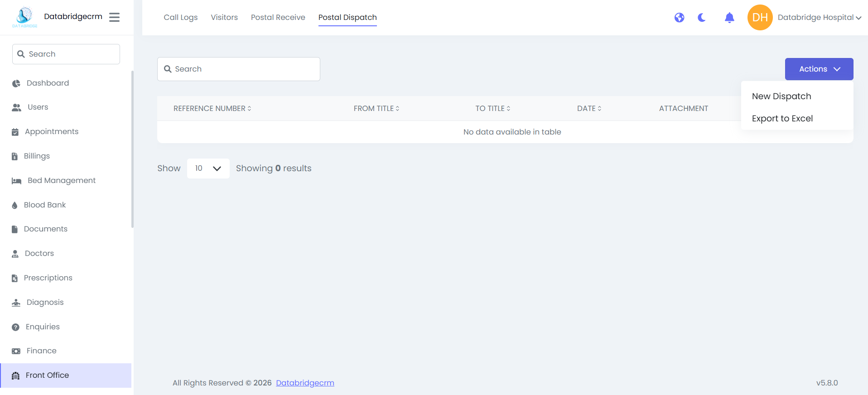Toggle dark mode moon icon
The width and height of the screenshot is (868, 395).
702,18
